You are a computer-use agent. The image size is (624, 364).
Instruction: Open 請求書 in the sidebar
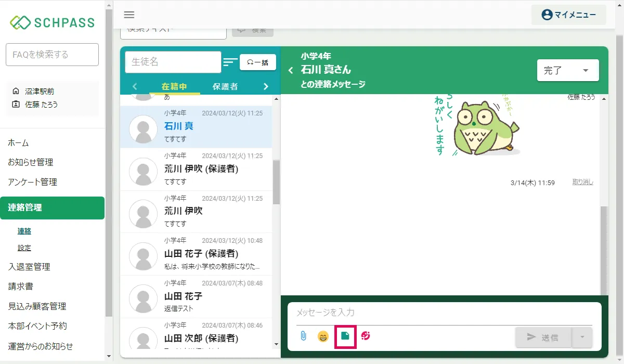coord(20,287)
